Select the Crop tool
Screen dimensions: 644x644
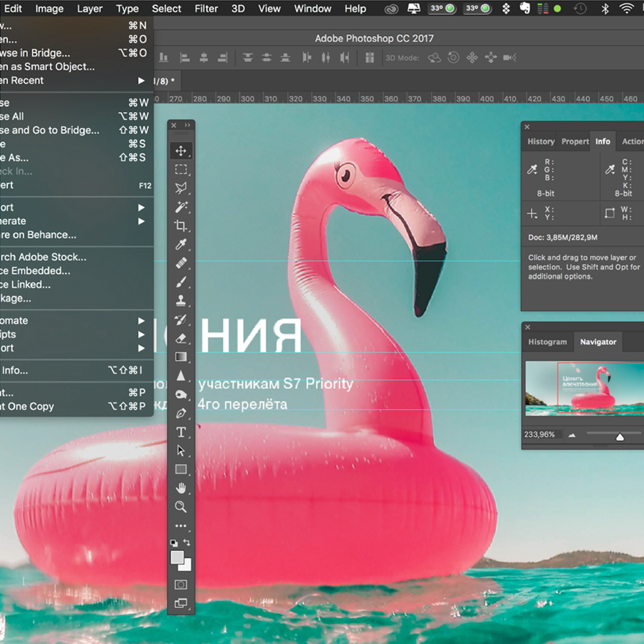coord(181,226)
